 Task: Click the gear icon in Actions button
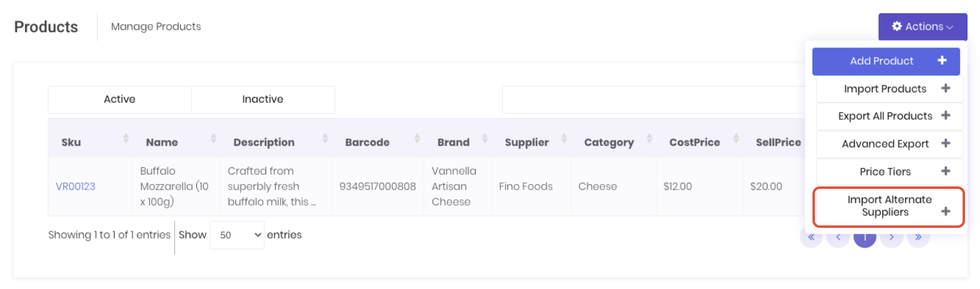(x=897, y=26)
